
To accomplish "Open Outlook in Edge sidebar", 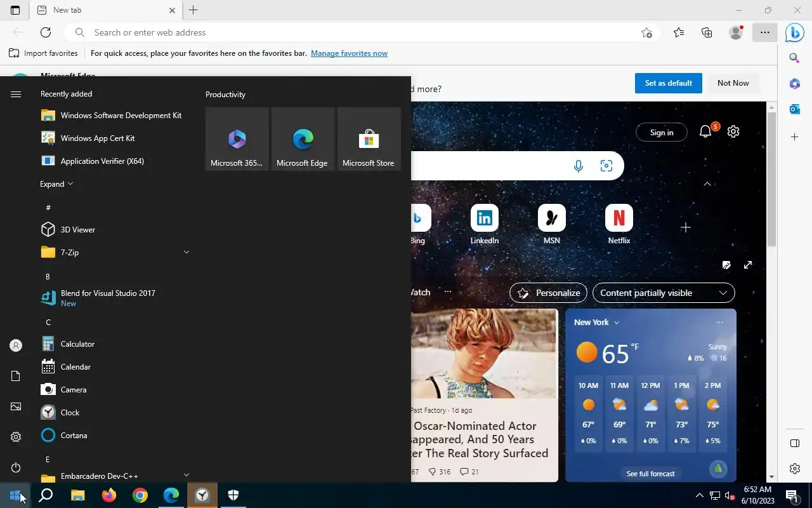I will [x=795, y=109].
